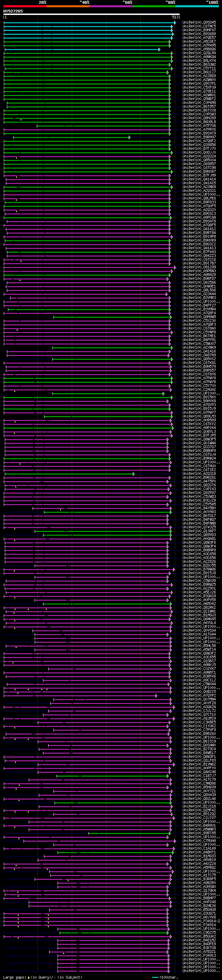Click label UniRef100_Q76E11
Viewport: 222px width, 980px height.
pos(199,91)
